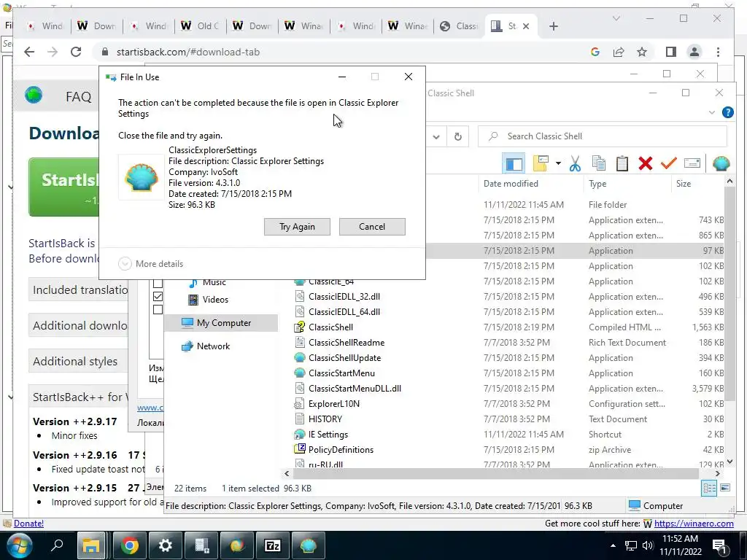Open Classic Explorer settings via shell icon
Viewport: 747px width, 560px height.
click(721, 163)
